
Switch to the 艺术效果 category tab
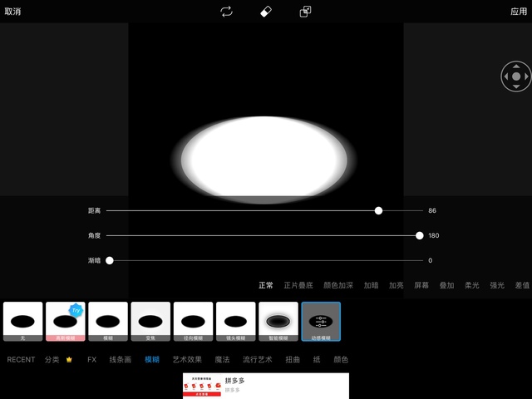[x=187, y=360]
